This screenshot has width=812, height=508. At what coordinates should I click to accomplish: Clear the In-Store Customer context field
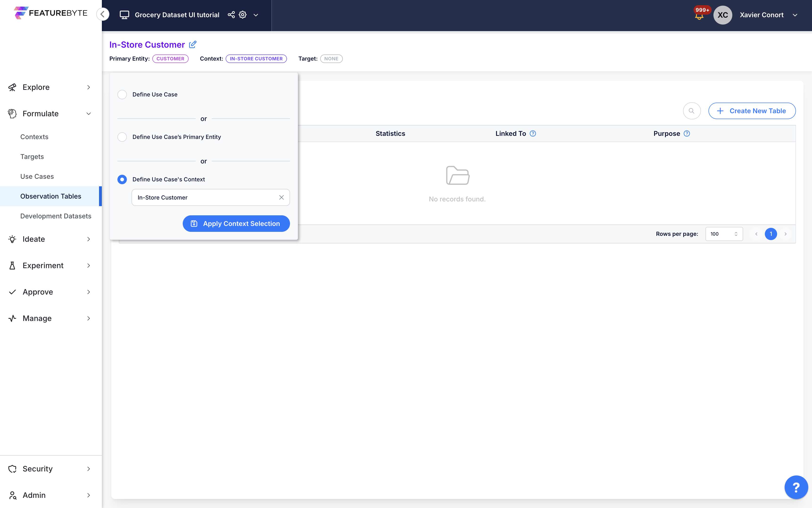(282, 198)
